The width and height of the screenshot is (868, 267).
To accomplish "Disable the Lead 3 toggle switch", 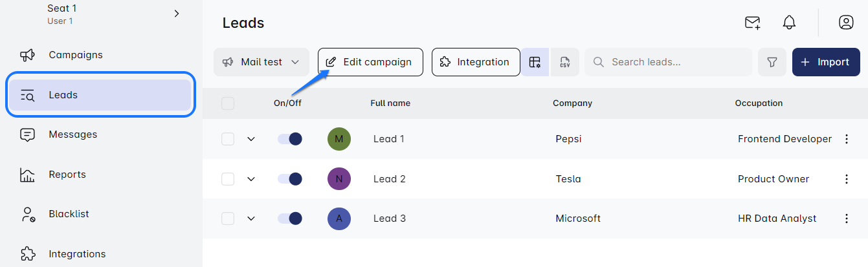I will tap(289, 219).
